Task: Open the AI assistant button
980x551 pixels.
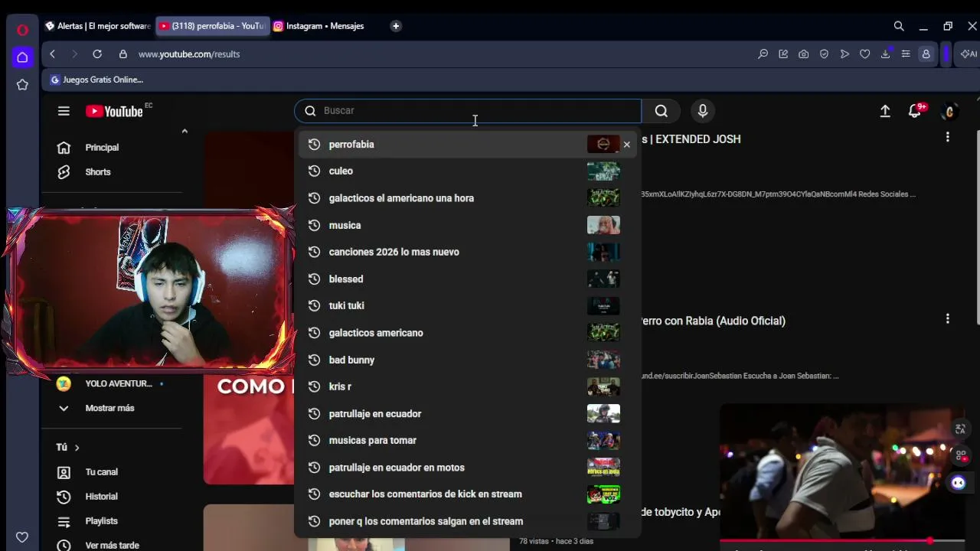Action: [x=969, y=54]
